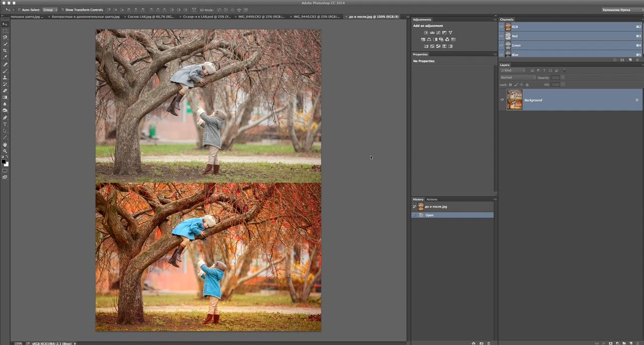Select the Eraser tool
This screenshot has width=644, height=345.
coord(5,91)
